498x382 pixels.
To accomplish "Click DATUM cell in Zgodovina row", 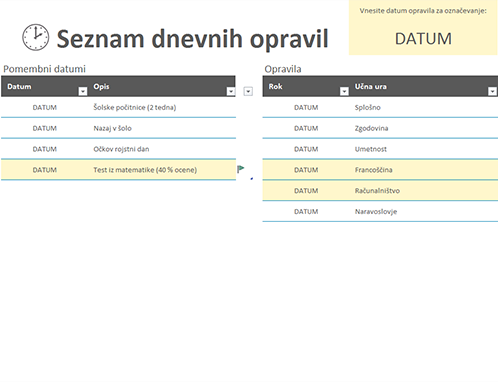I will click(x=306, y=128).
